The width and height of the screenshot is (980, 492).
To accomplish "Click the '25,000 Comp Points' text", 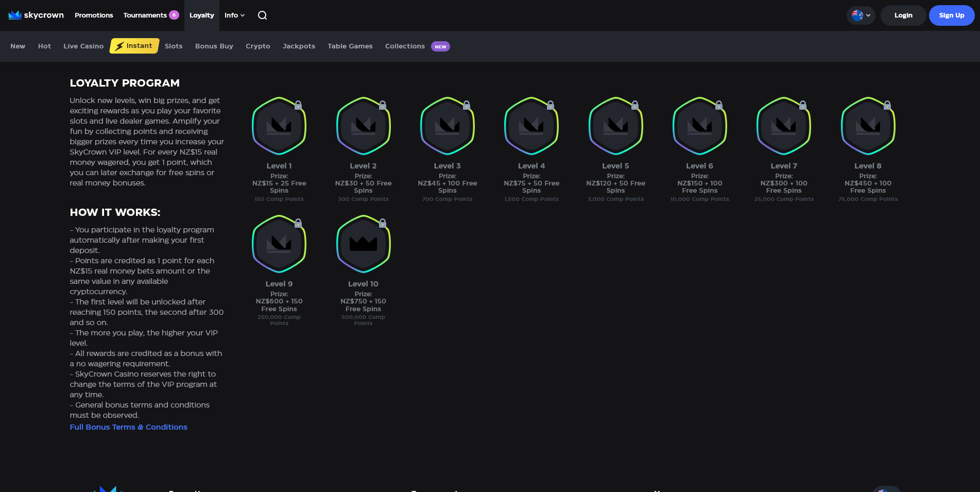I will (x=784, y=199).
